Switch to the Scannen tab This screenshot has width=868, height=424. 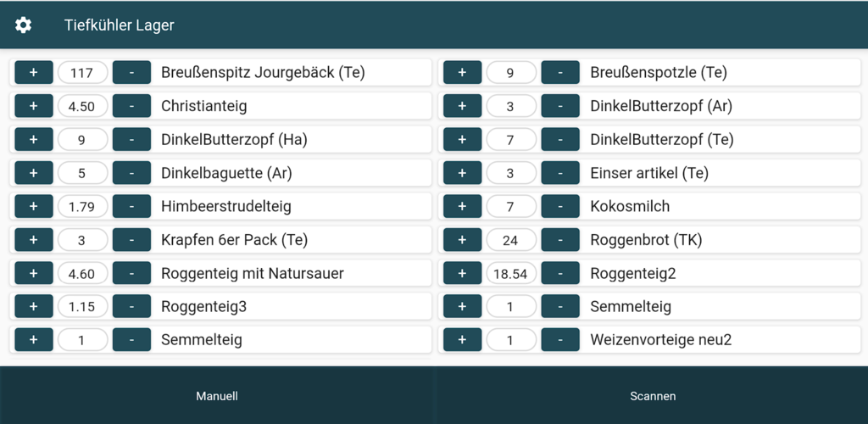[653, 396]
